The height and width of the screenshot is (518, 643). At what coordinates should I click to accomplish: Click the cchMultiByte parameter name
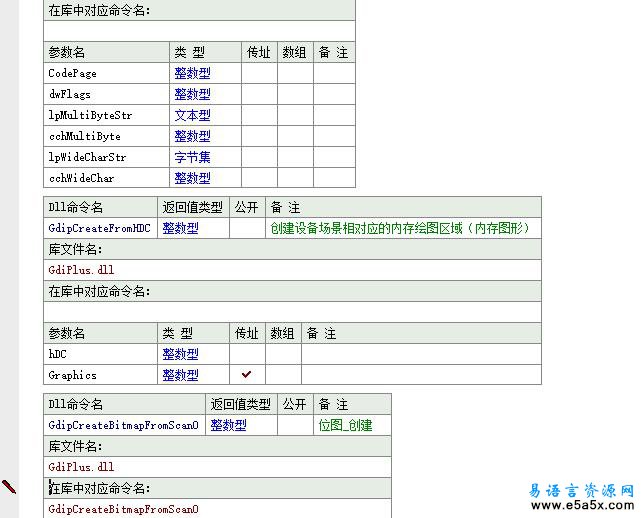coord(84,136)
